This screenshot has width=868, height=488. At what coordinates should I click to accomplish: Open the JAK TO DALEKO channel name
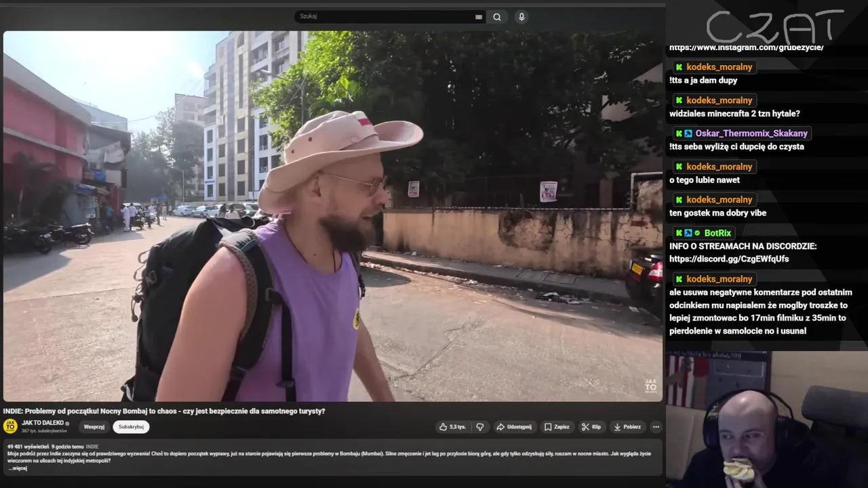coord(43,423)
